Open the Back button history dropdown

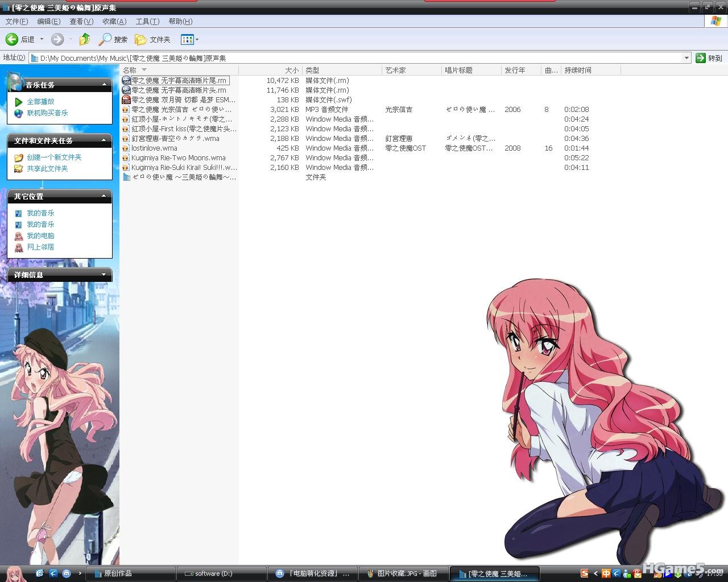42,39
